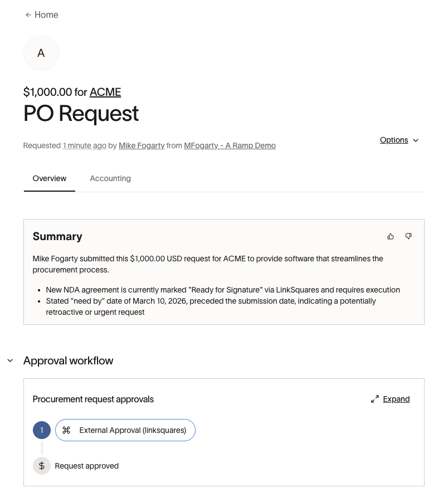Viewport: 448px width, 502px height.
Task: Click the Request approved step label
Action: tap(86, 466)
